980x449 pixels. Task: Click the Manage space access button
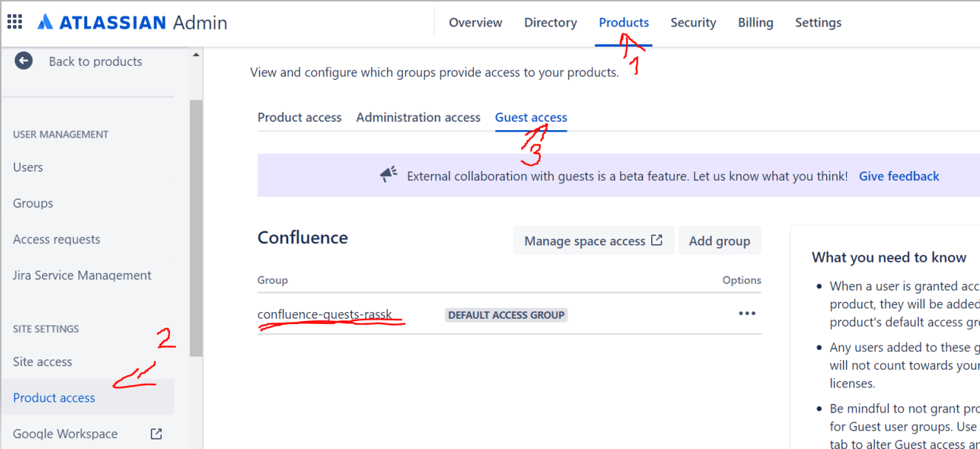586,240
